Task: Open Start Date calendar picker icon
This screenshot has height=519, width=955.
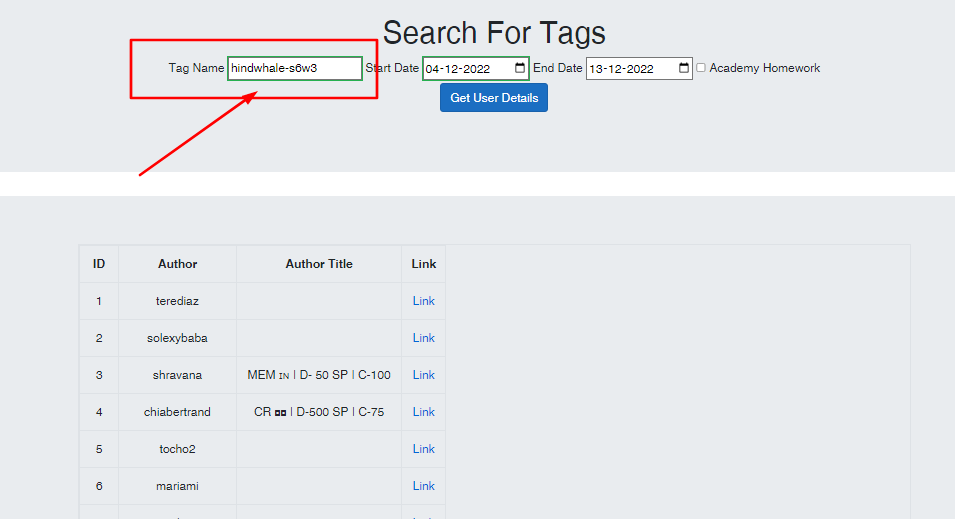Action: click(x=520, y=68)
